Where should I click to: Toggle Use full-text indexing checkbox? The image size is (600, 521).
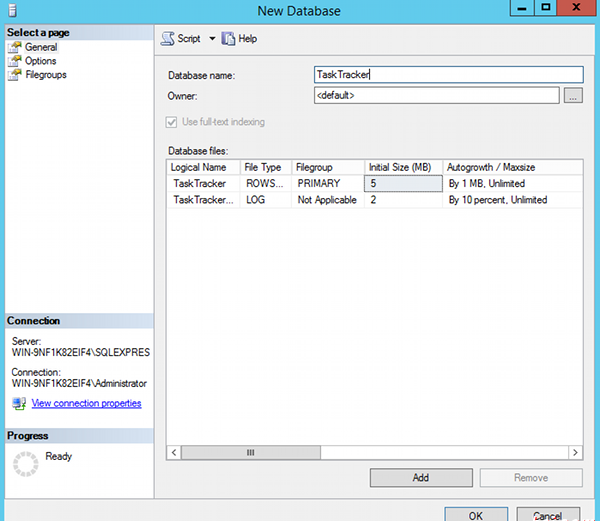171,122
